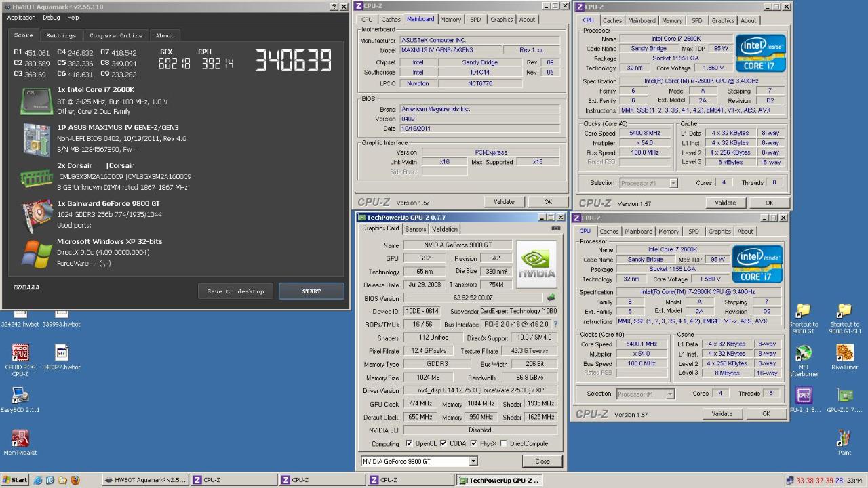Click Validate in the lower CPU-Z window
868x488 pixels.
pyautogui.click(x=722, y=413)
